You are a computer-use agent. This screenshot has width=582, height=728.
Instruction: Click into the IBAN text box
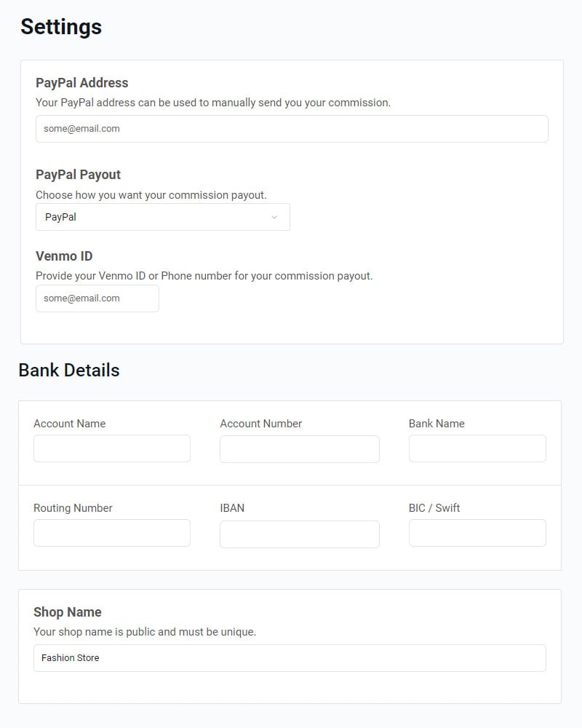point(299,534)
